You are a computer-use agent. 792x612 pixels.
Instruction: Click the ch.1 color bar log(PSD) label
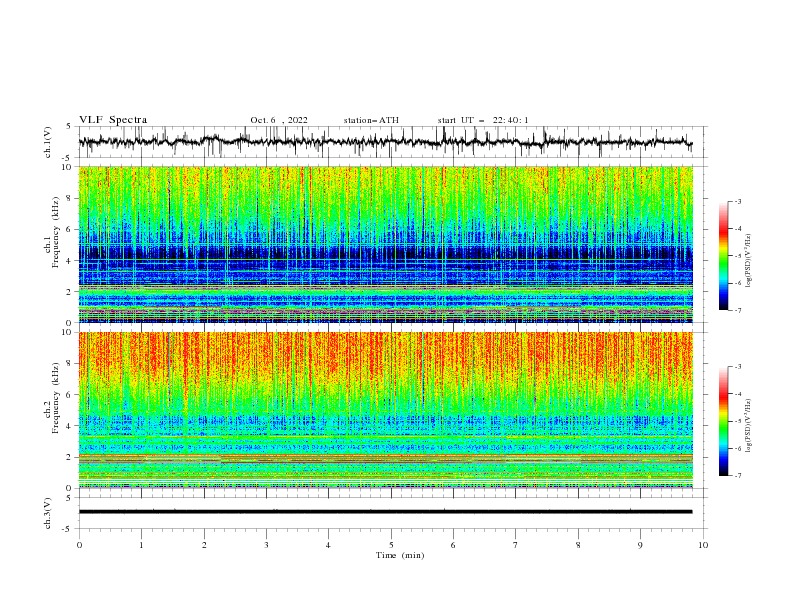coord(750,261)
